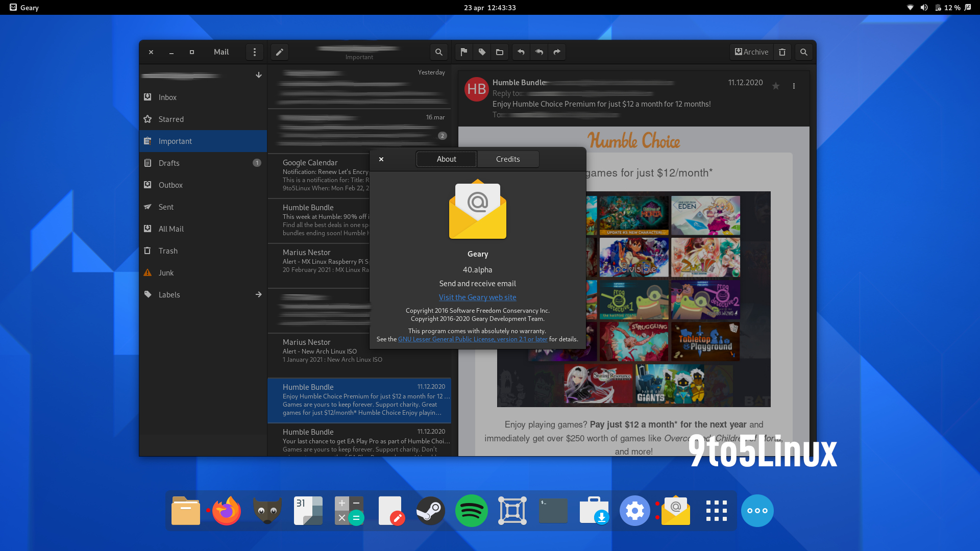The image size is (980, 551).
Task: Open Spotify from the dock
Action: click(471, 510)
